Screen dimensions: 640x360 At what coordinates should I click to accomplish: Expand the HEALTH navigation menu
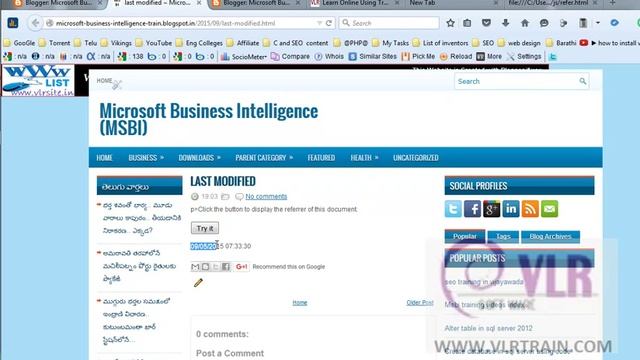click(364, 158)
